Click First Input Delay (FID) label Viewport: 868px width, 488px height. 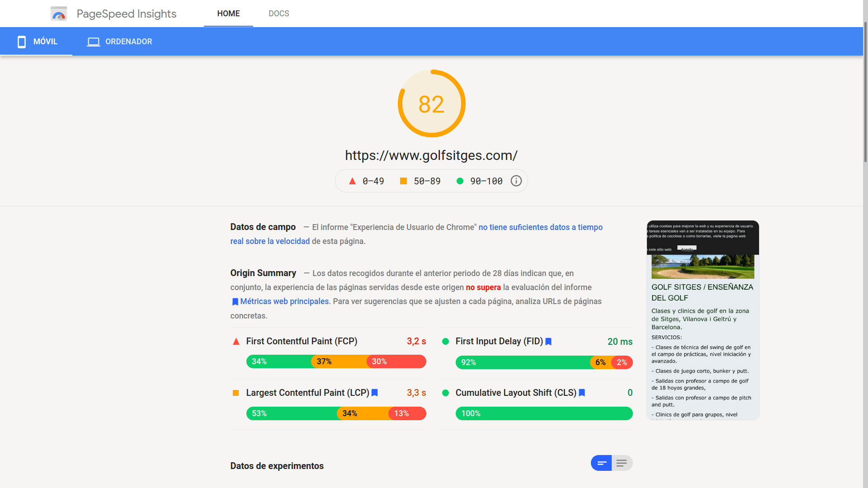(x=499, y=341)
